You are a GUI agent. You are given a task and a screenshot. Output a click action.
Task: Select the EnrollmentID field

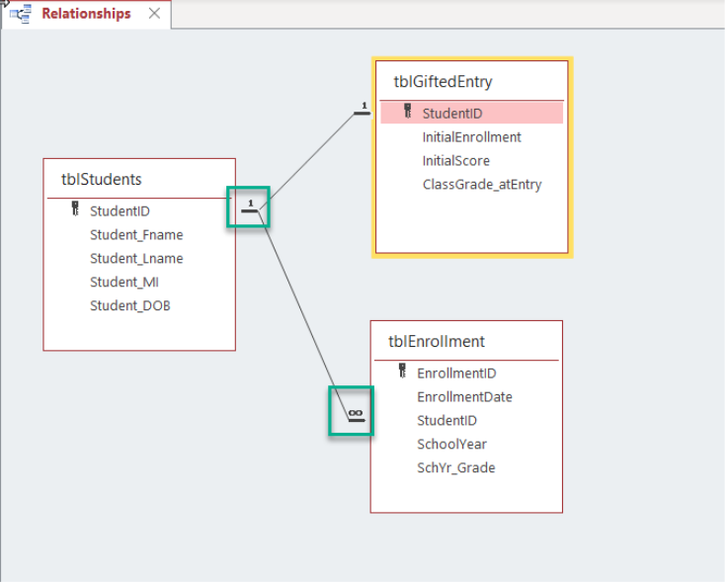pyautogui.click(x=457, y=374)
